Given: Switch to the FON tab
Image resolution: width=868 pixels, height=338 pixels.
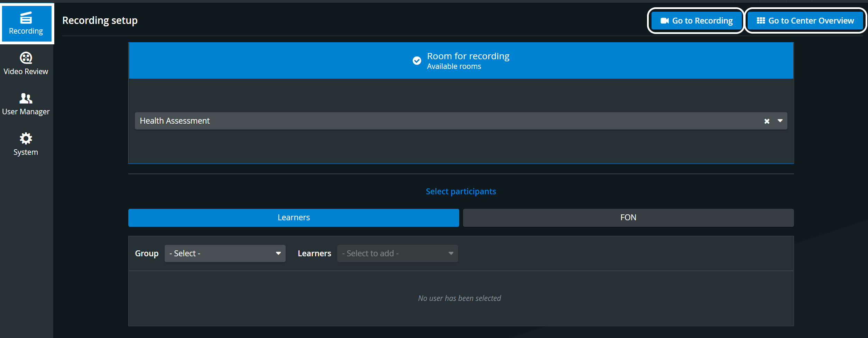Looking at the screenshot, I should click(x=628, y=217).
